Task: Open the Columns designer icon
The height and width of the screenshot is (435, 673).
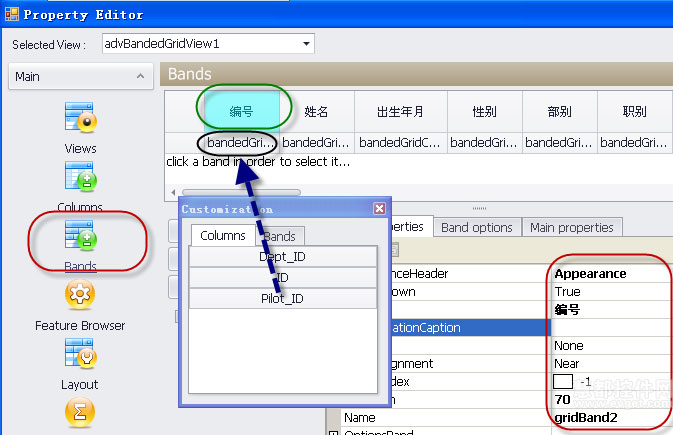Action: click(81, 176)
